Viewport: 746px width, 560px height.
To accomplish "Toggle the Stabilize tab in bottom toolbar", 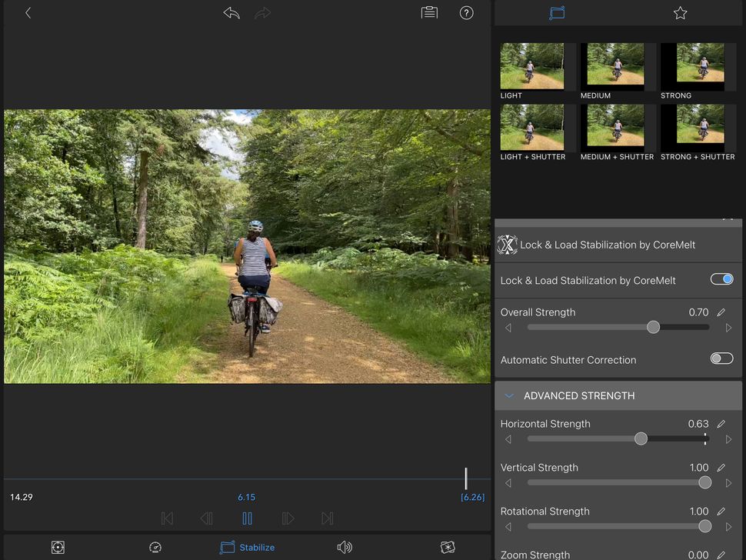I will click(x=248, y=547).
